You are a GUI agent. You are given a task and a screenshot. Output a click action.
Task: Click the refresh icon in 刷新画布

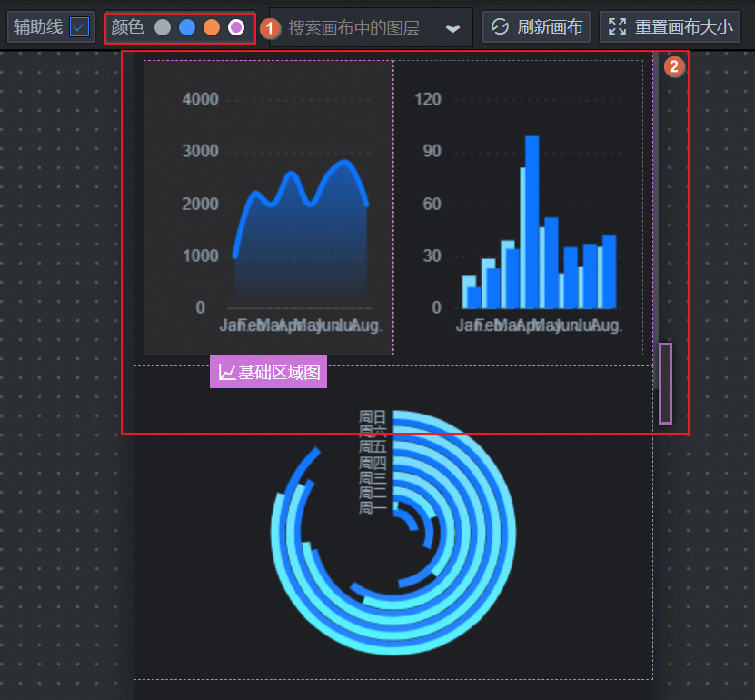click(x=500, y=27)
